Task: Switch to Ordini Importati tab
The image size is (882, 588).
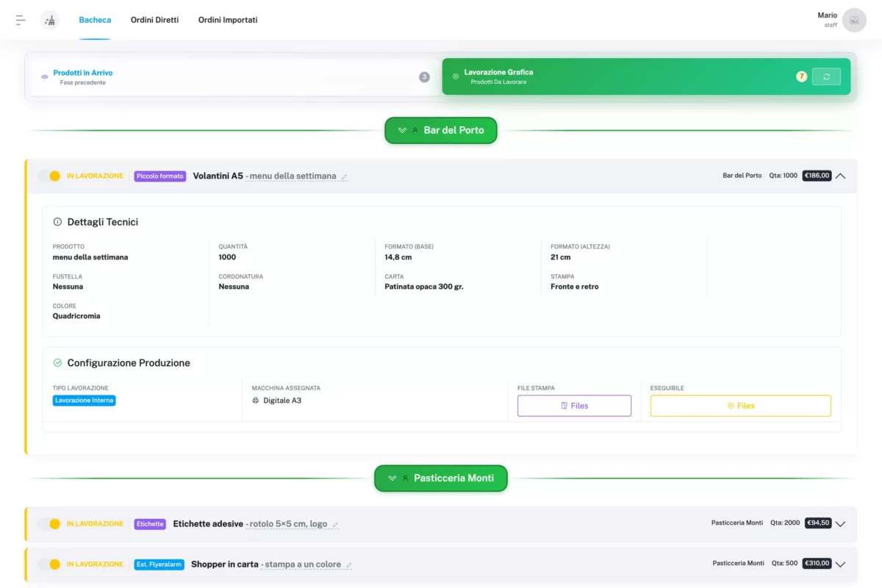Action: (228, 20)
